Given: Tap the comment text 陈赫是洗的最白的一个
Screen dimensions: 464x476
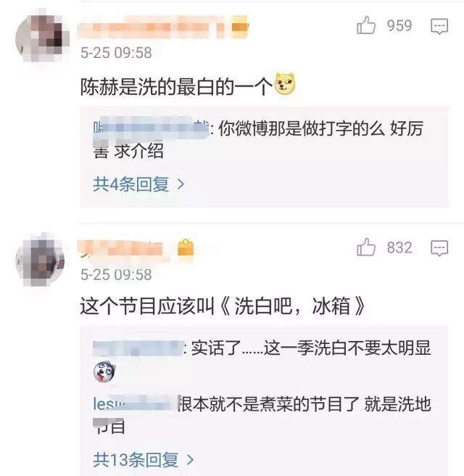Looking at the screenshot, I should coord(176,87).
